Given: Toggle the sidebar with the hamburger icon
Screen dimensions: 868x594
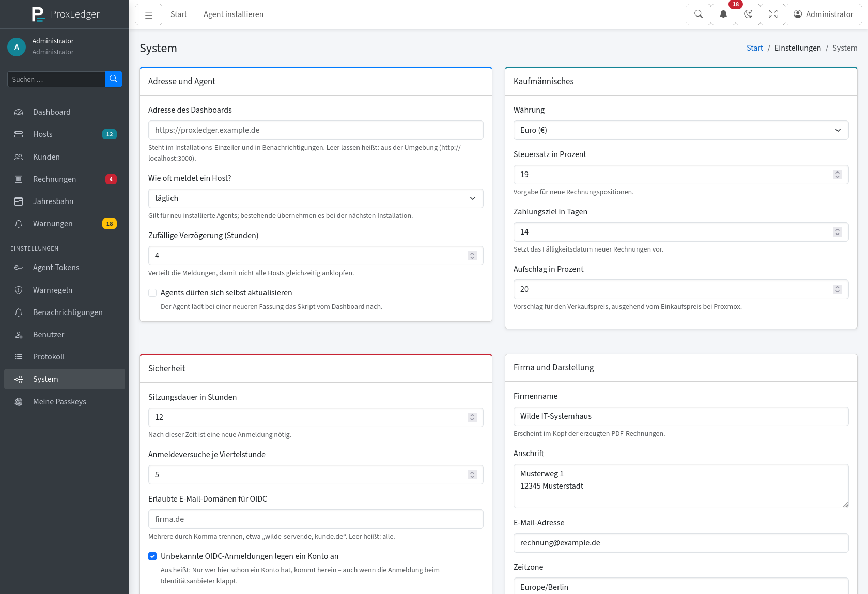Looking at the screenshot, I should pyautogui.click(x=149, y=15).
